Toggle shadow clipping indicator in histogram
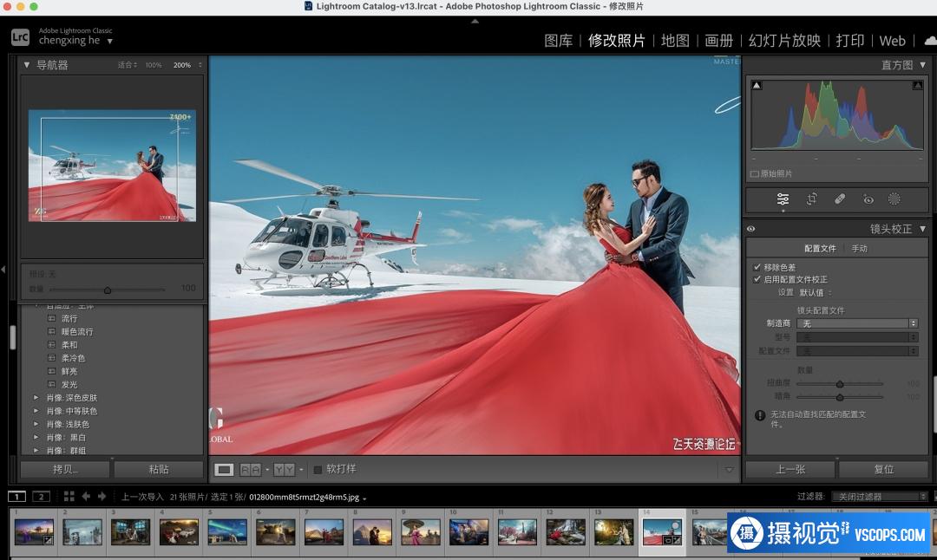 [x=757, y=85]
